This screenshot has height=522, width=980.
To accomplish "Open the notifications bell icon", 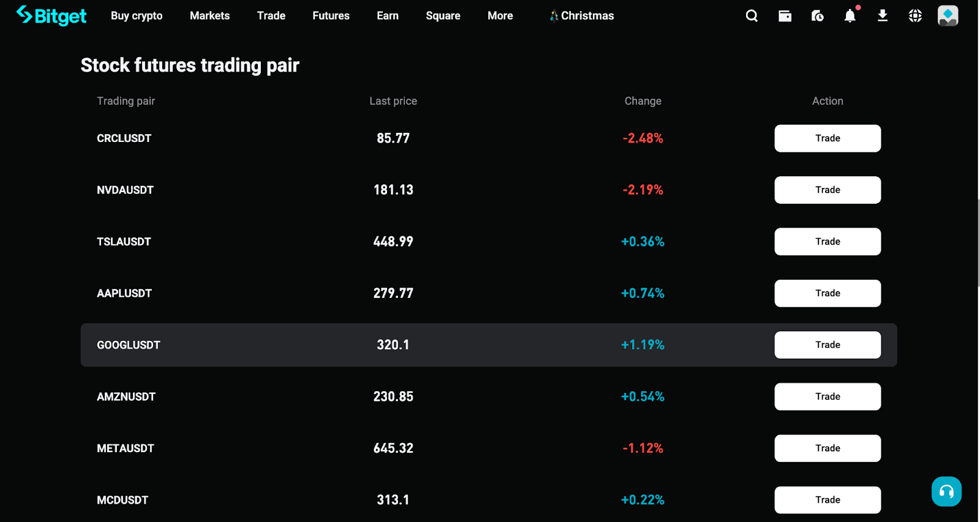I will [x=850, y=15].
